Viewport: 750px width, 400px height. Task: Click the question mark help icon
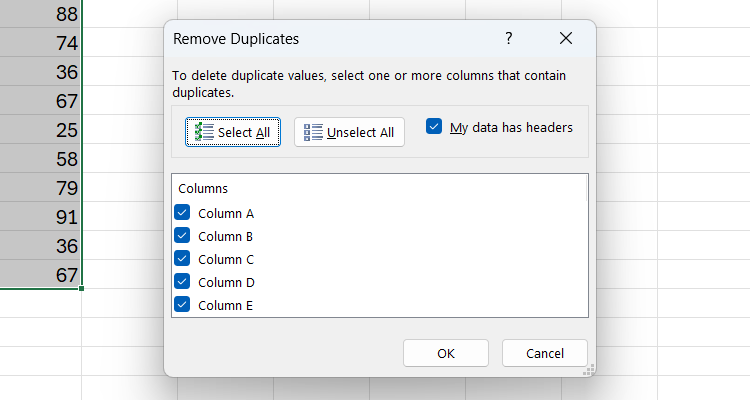pos(508,39)
